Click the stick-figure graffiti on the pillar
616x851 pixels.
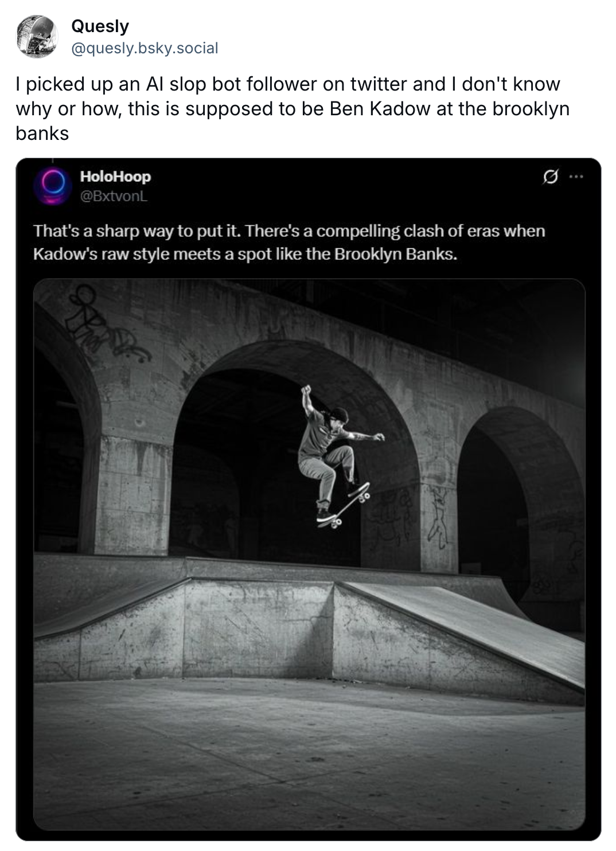(438, 517)
